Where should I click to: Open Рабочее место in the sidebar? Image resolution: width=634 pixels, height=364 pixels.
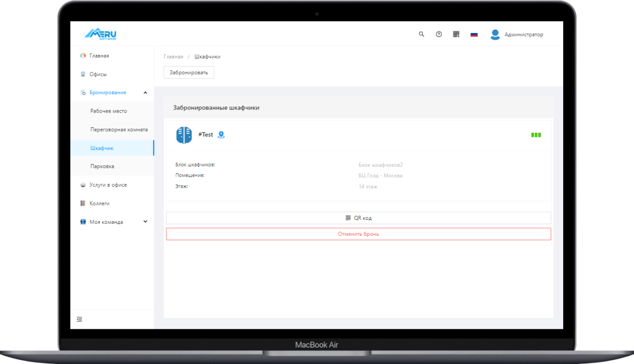pyautogui.click(x=108, y=111)
